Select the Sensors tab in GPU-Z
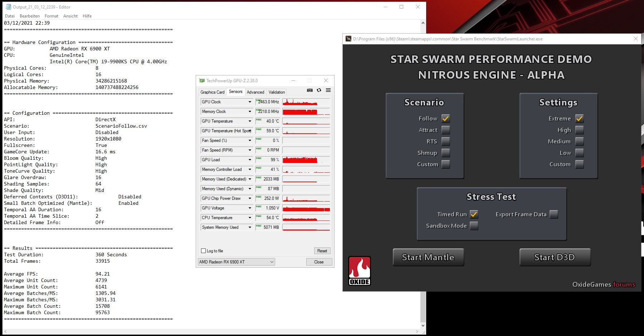The image size is (644, 336). click(236, 92)
